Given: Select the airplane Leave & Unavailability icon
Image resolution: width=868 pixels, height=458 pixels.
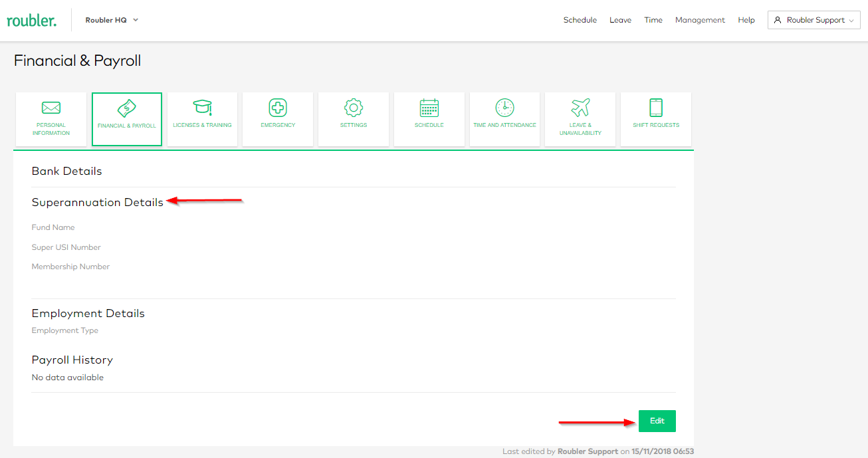Looking at the screenshot, I should 580,108.
